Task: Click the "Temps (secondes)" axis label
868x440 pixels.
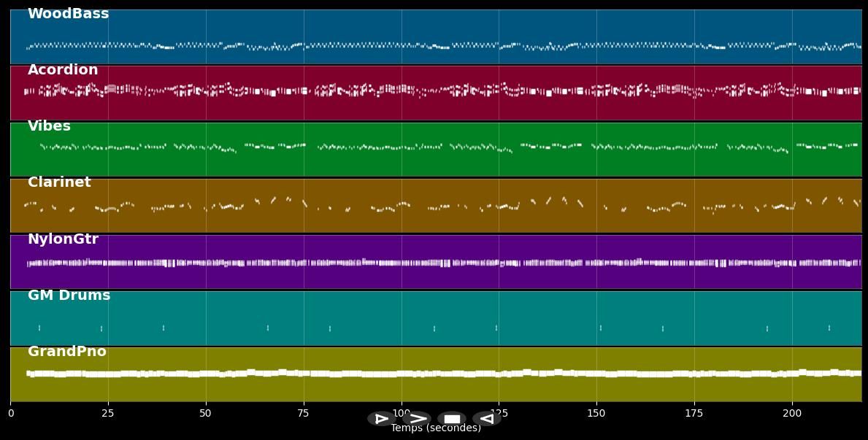Action: point(436,428)
